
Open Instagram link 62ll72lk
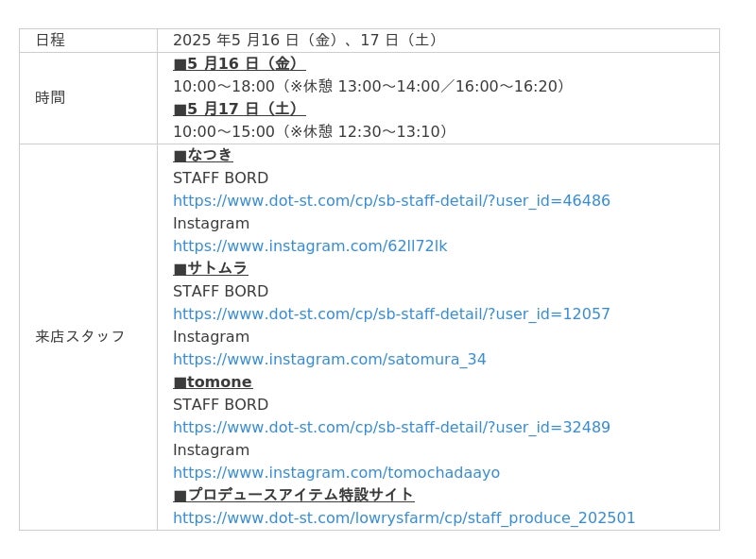click(310, 246)
